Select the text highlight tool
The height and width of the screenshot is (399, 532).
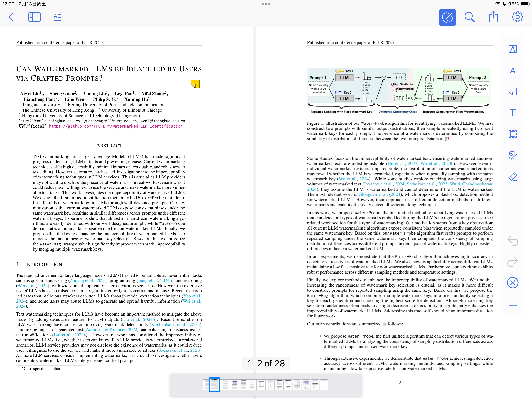pyautogui.click(x=513, y=49)
